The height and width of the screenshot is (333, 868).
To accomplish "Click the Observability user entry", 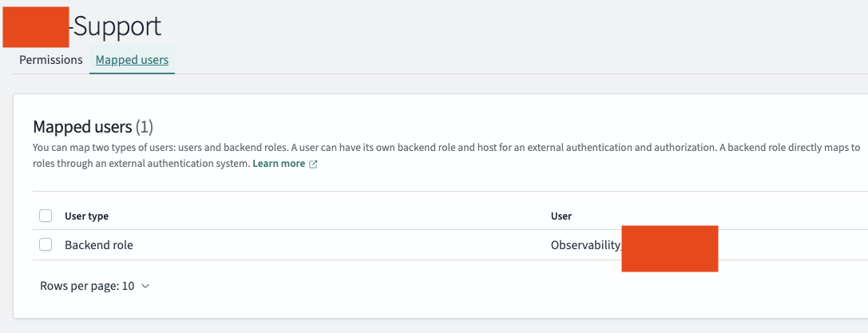I will point(585,245).
